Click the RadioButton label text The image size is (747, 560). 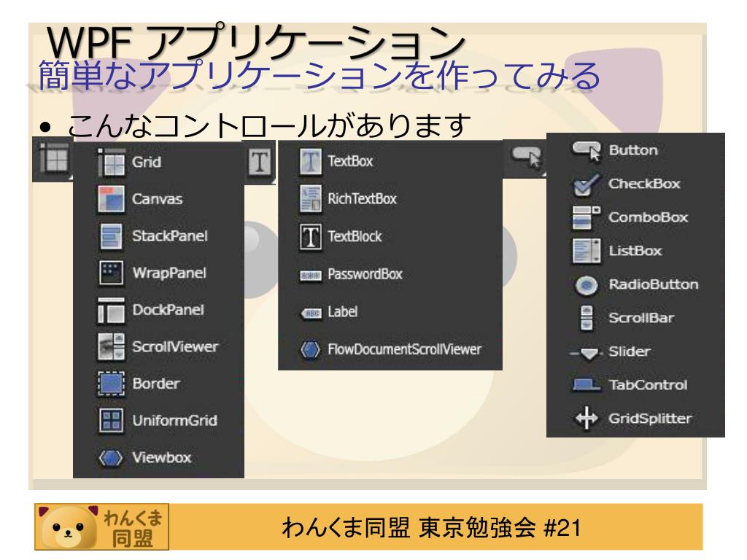click(654, 285)
